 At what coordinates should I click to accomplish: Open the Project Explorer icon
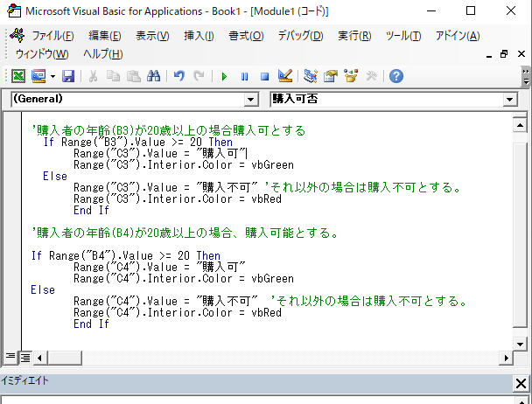pos(311,76)
